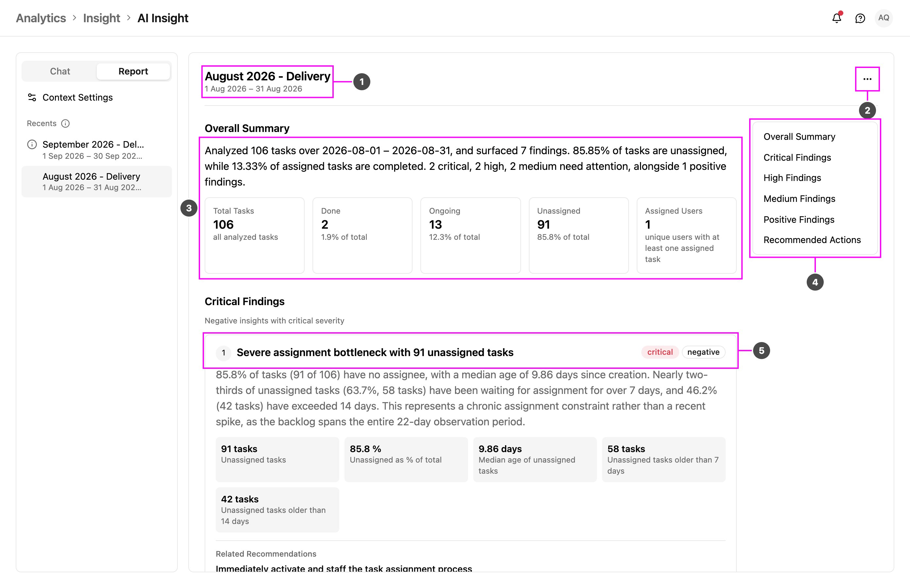Click the Unassigned 91 stat card
Screen dimensions: 910x588
click(x=579, y=235)
